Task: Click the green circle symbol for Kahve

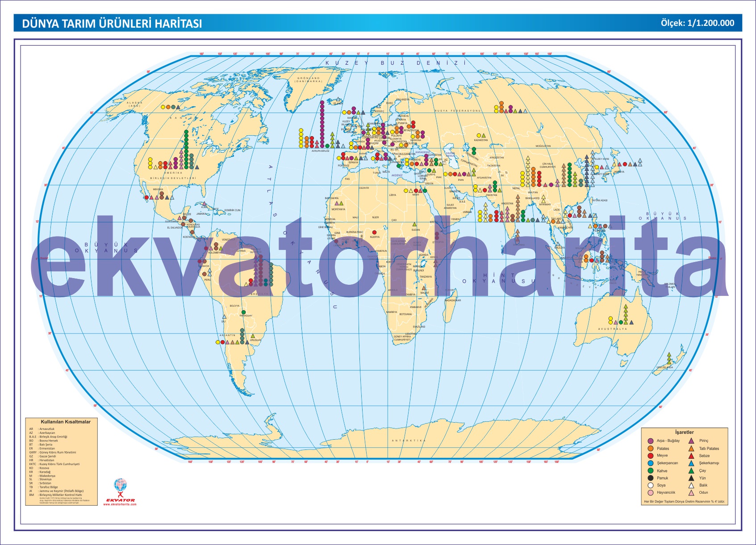Action: [650, 470]
